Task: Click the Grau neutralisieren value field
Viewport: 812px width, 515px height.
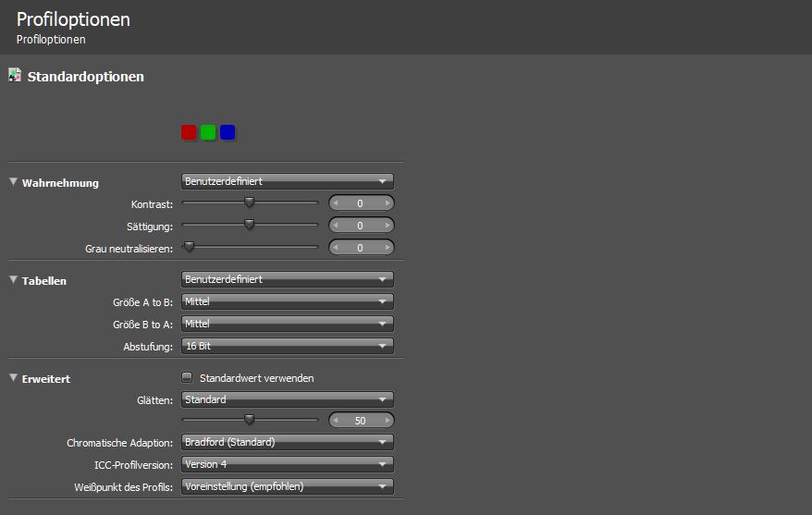Action: [x=361, y=248]
